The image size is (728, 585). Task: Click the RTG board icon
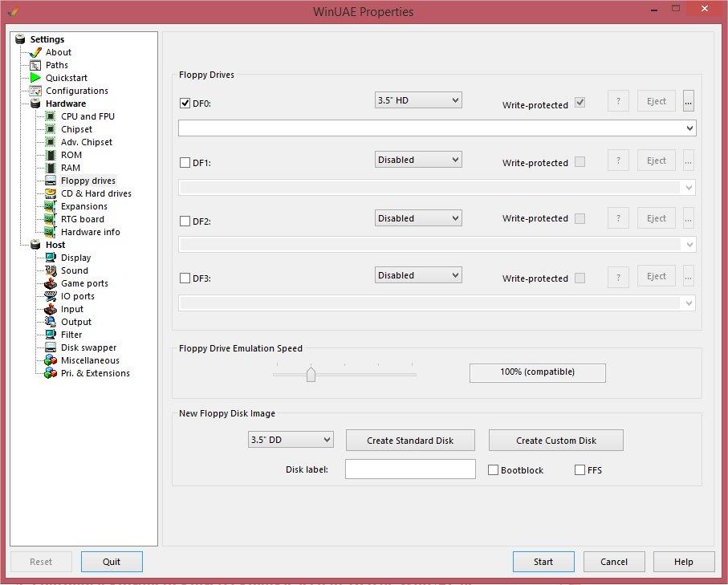(50, 219)
